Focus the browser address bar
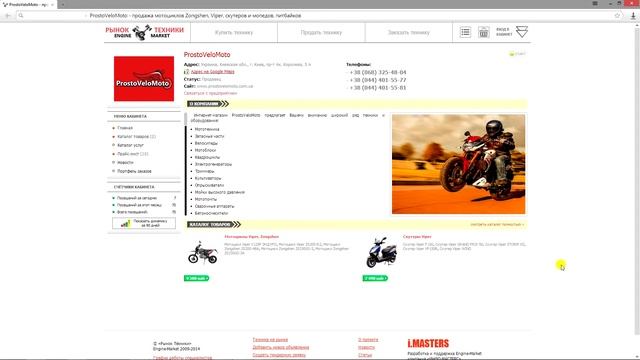 click(318, 16)
